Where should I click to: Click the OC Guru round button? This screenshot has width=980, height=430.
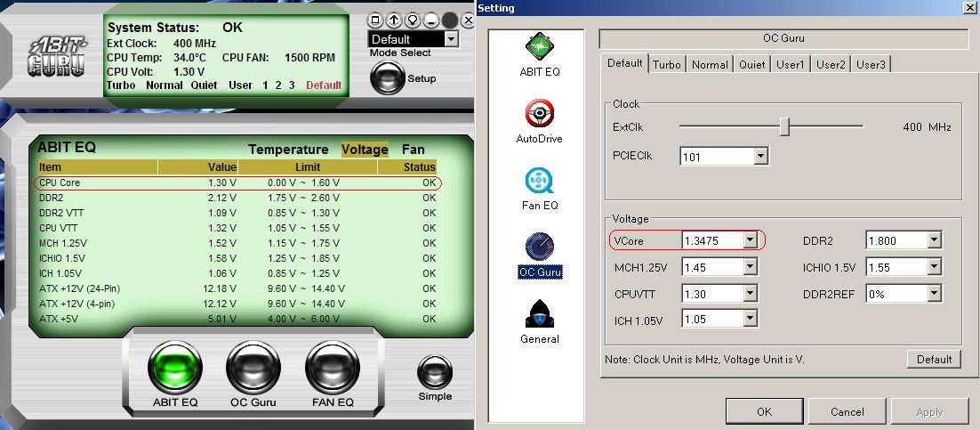pyautogui.click(x=253, y=368)
